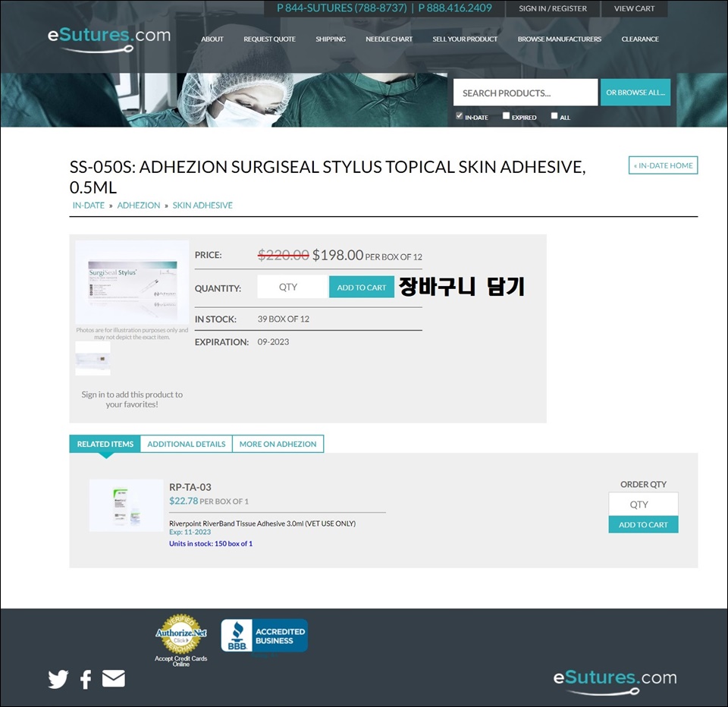Open the SurgiSeal Stylus main product image
This screenshot has height=707, width=728.
pyautogui.click(x=132, y=282)
